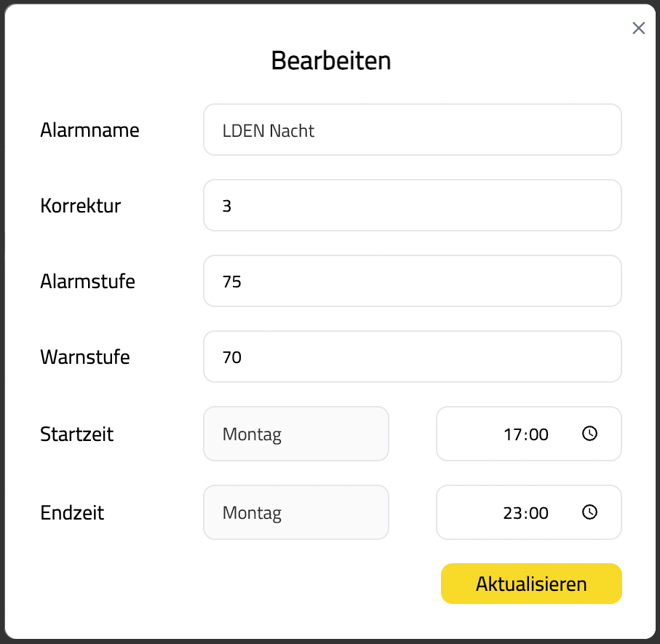Focus the Korrektur input field
Screen dimensions: 660x644
point(412,205)
